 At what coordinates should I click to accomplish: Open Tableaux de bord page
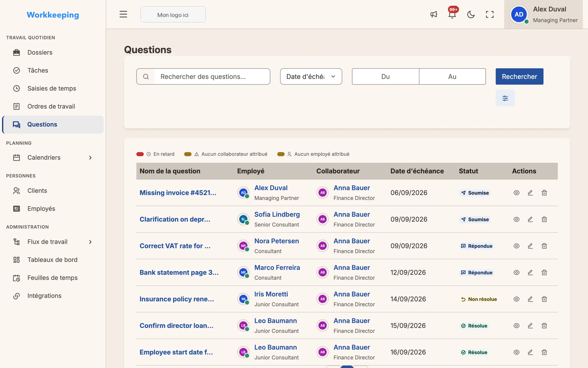tap(53, 260)
